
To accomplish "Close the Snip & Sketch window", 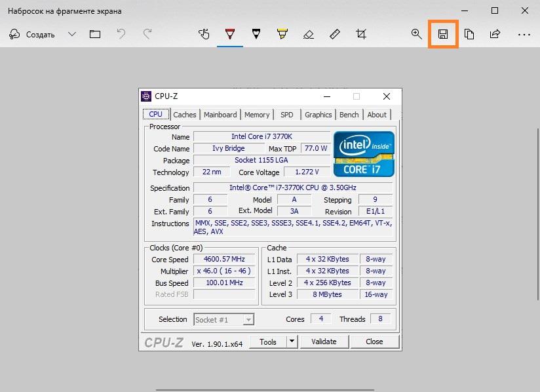I will tap(525, 10).
